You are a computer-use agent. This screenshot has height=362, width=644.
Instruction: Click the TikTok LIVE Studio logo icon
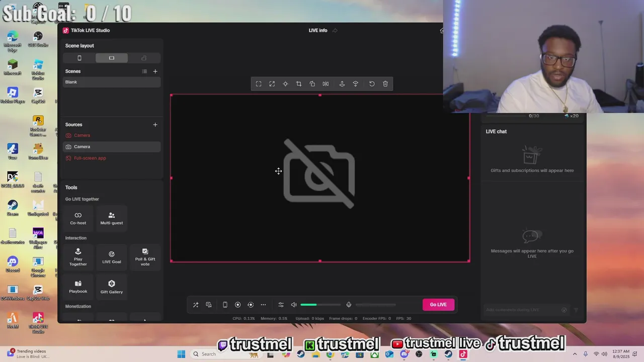pos(65,30)
